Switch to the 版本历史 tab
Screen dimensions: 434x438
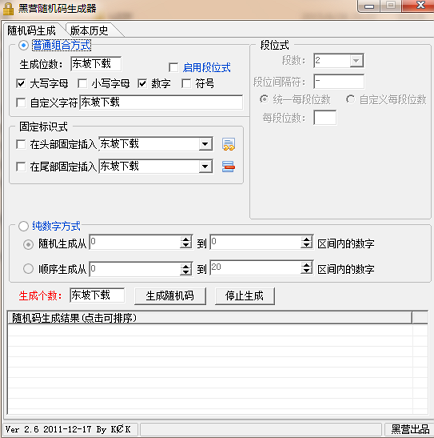click(x=89, y=31)
